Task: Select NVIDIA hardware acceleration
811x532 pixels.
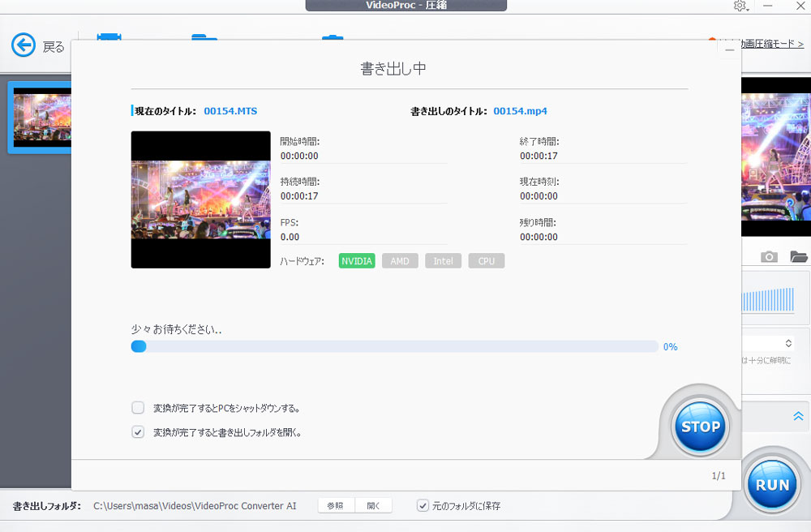Action: click(x=357, y=261)
